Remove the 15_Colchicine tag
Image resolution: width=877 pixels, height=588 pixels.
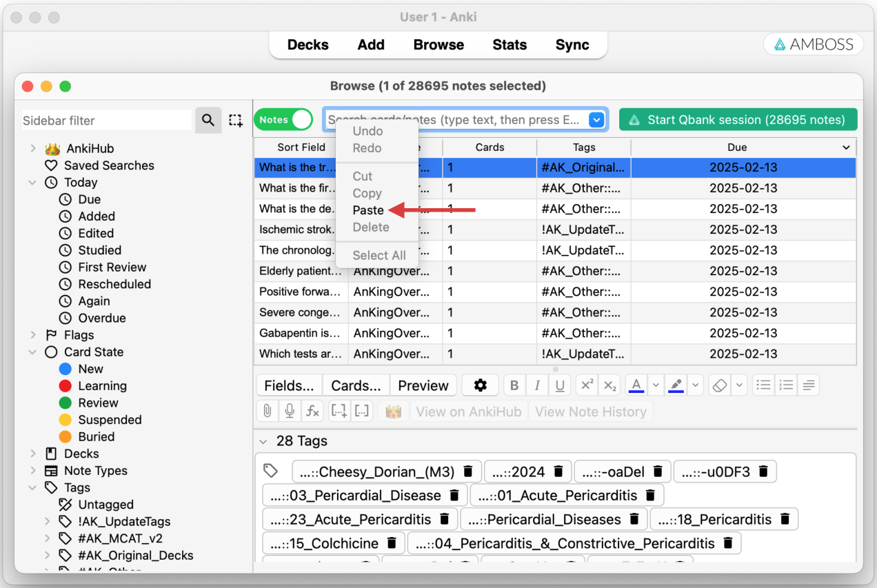click(x=392, y=543)
